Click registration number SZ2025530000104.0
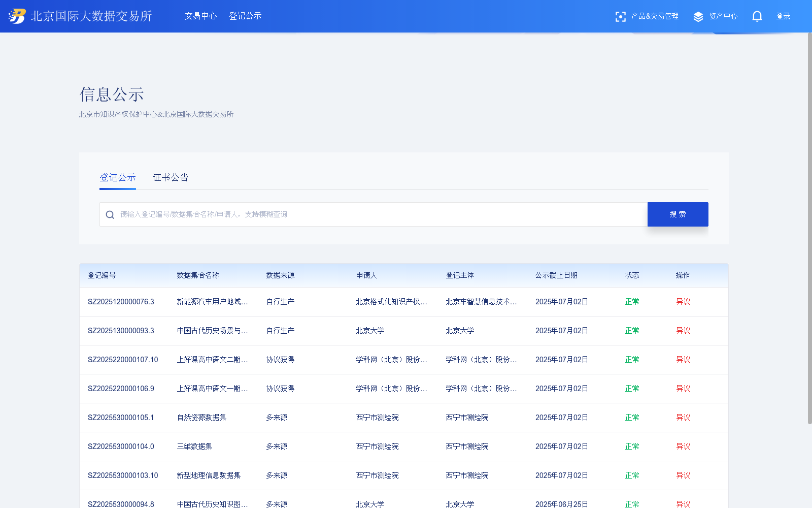812x508 pixels. (x=121, y=447)
